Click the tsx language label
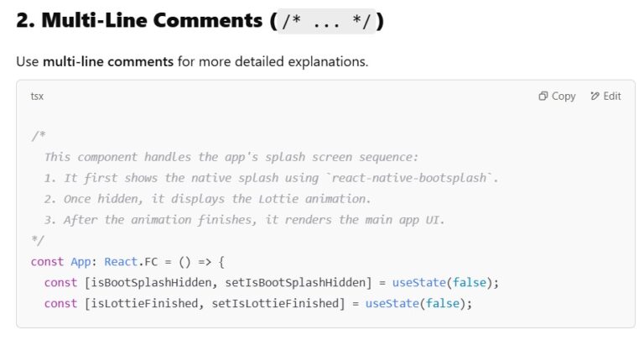The height and width of the screenshot is (345, 644). 37,97
